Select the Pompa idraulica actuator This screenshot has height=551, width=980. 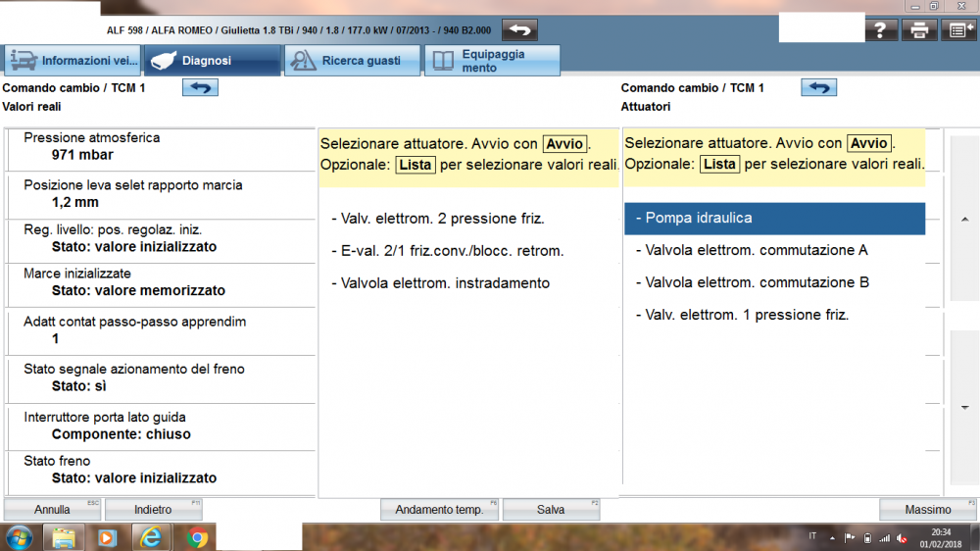click(774, 218)
